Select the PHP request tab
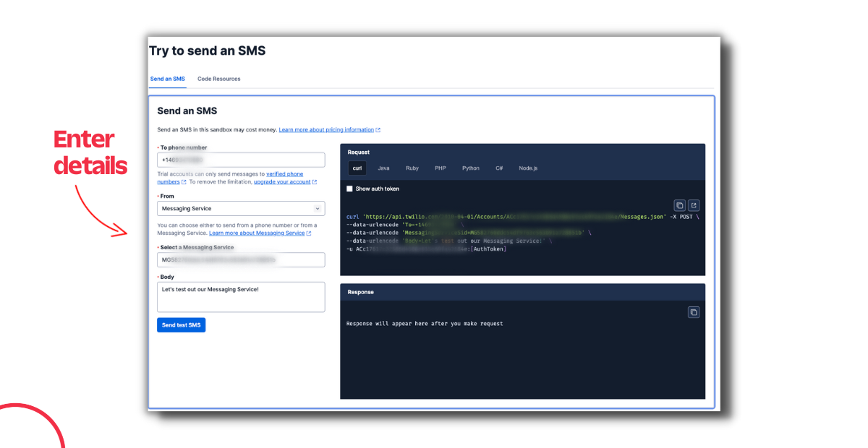This screenshot has width=868, height=448. 441,168
